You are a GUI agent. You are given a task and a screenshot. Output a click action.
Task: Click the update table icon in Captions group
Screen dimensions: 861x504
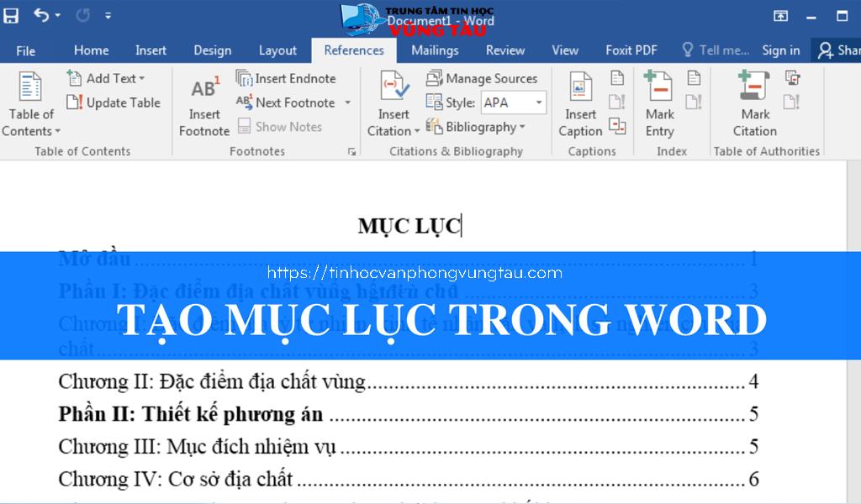point(617,102)
